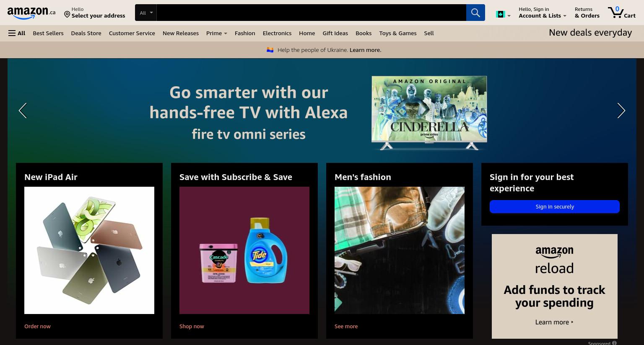Click the location pin to select your address

67,15
